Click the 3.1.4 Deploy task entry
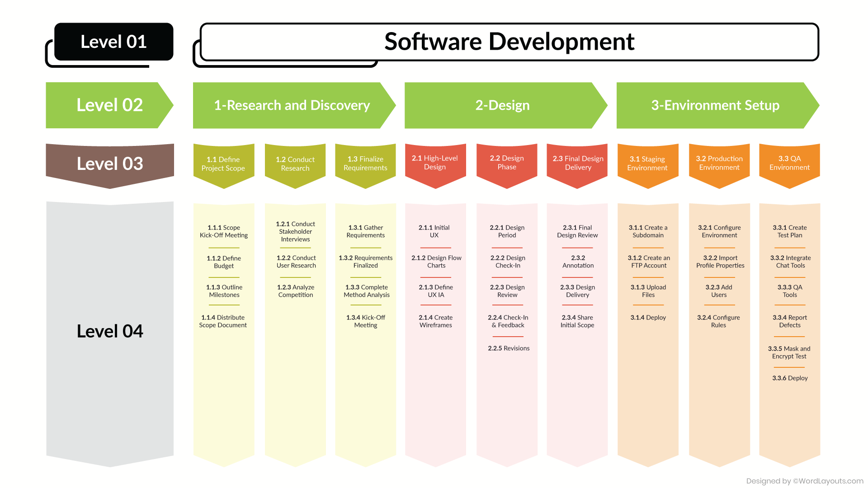Viewport: 868px width, 488px height. pyautogui.click(x=648, y=317)
